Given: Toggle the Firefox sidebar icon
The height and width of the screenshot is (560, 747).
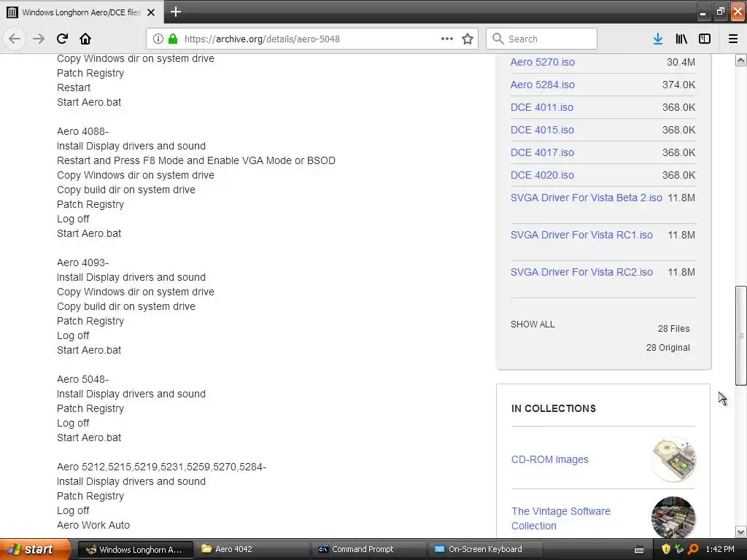Looking at the screenshot, I should pyautogui.click(x=705, y=39).
